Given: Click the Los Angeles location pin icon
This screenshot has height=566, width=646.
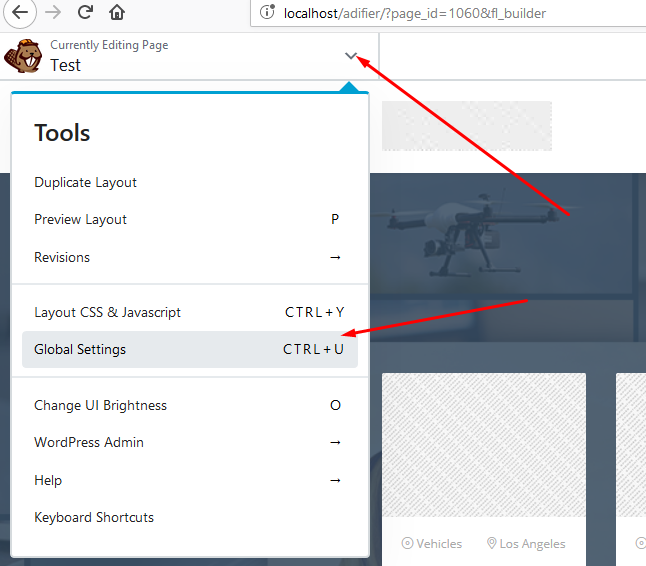Looking at the screenshot, I should click(491, 544).
